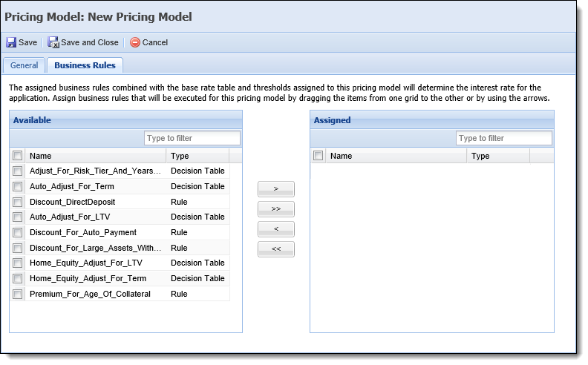
Task: Select the Discount_DirectDeposit row name
Action: pyautogui.click(x=72, y=202)
